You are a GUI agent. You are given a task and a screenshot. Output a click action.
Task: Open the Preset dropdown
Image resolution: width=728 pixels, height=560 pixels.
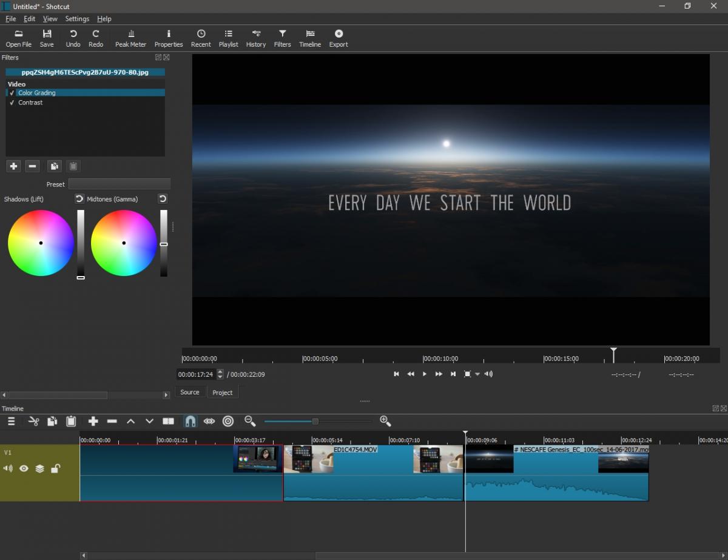click(120, 184)
